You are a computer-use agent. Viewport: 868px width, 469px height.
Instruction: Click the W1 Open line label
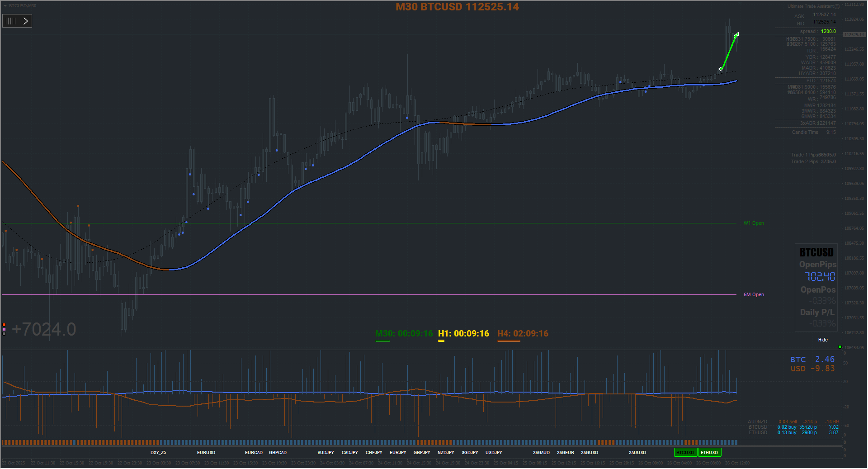[754, 223]
